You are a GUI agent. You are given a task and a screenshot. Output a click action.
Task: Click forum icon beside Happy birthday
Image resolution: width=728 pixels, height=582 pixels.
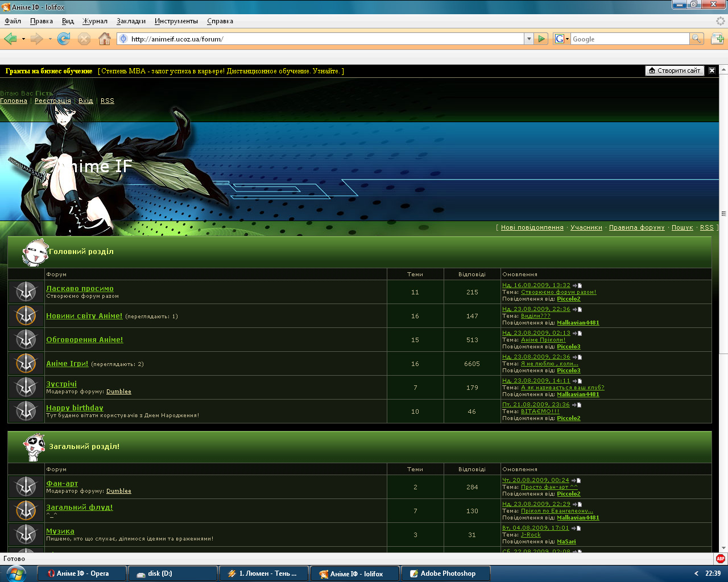tap(26, 411)
